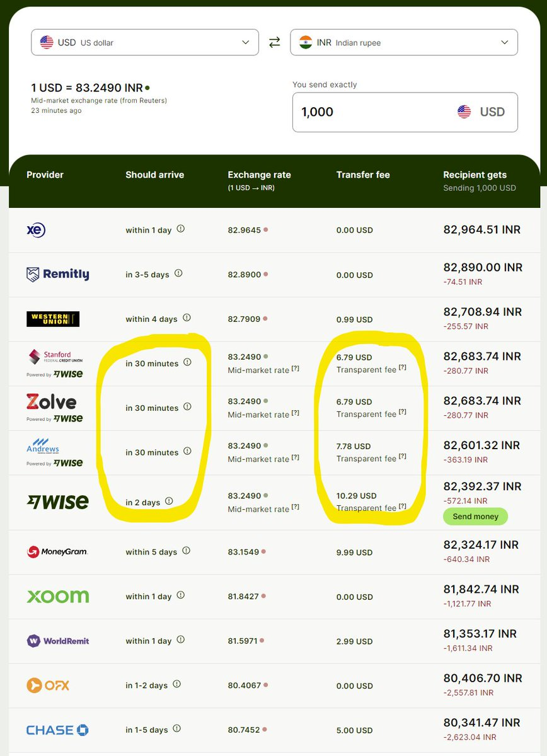Open the arrival info icon in the Andrews row
547x756 pixels.
tap(187, 452)
